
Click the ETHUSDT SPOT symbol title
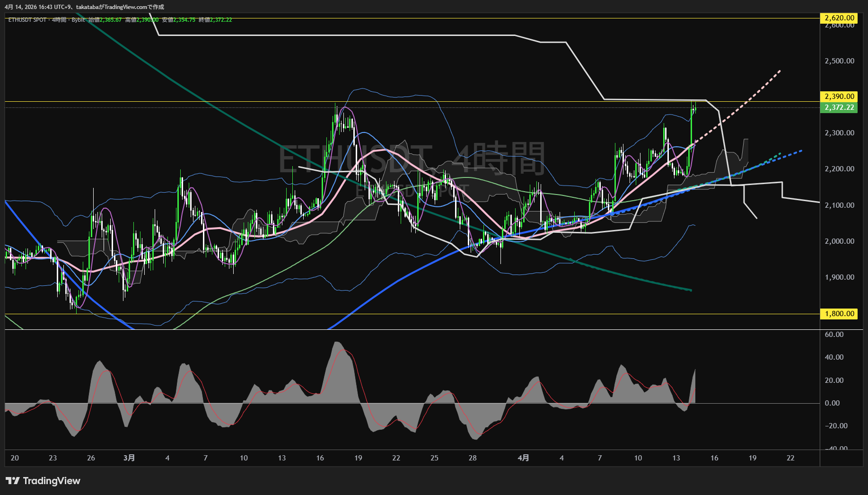click(x=27, y=20)
